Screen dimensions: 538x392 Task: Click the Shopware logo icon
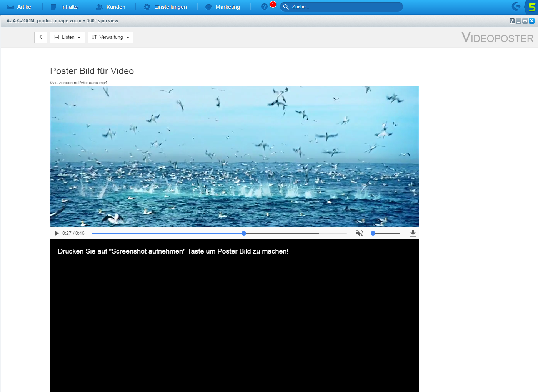pyautogui.click(x=516, y=7)
